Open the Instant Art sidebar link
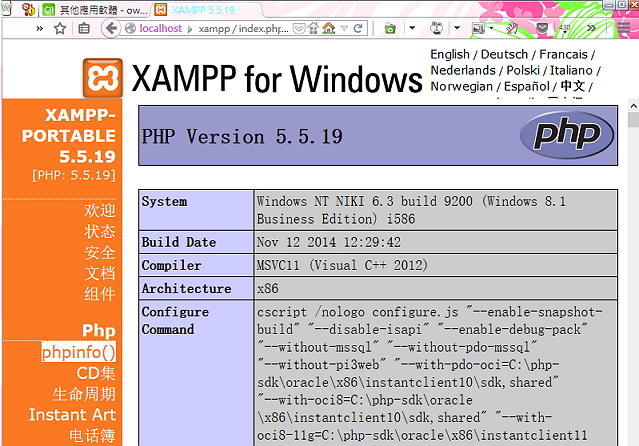This screenshot has height=446, width=639. (x=73, y=415)
